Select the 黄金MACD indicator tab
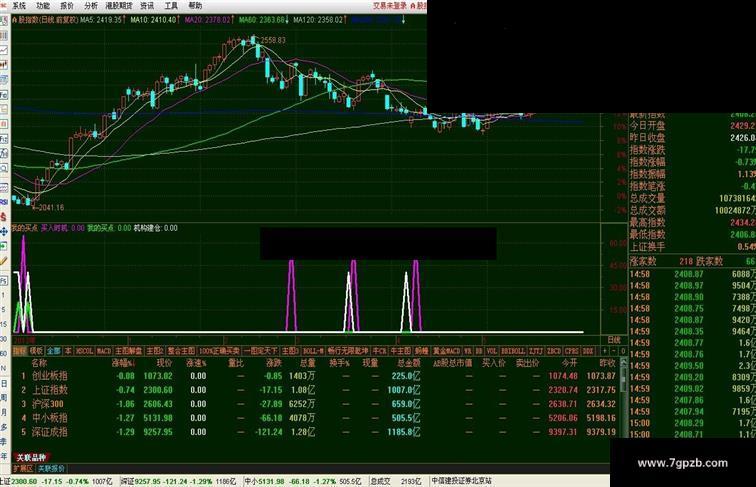 tap(446, 351)
